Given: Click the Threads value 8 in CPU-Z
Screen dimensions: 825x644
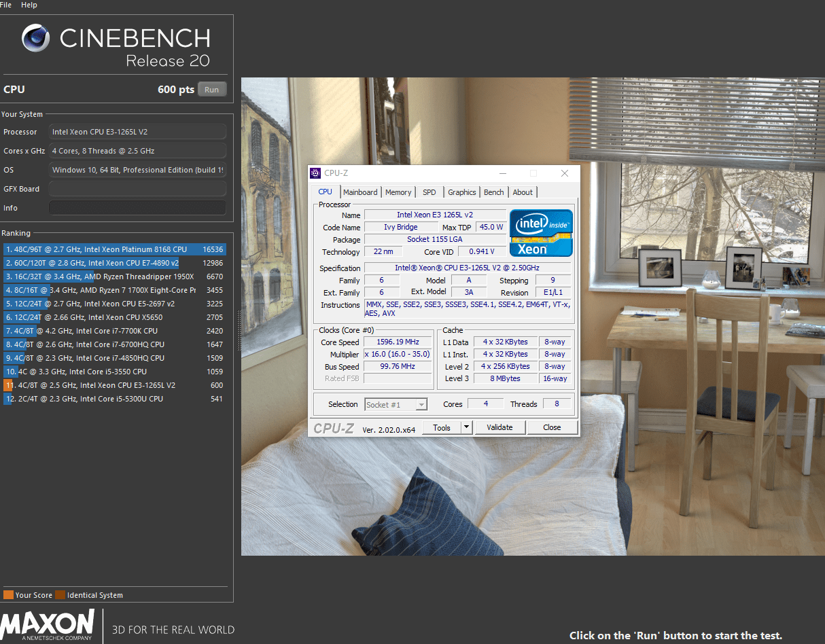Looking at the screenshot, I should [x=557, y=404].
